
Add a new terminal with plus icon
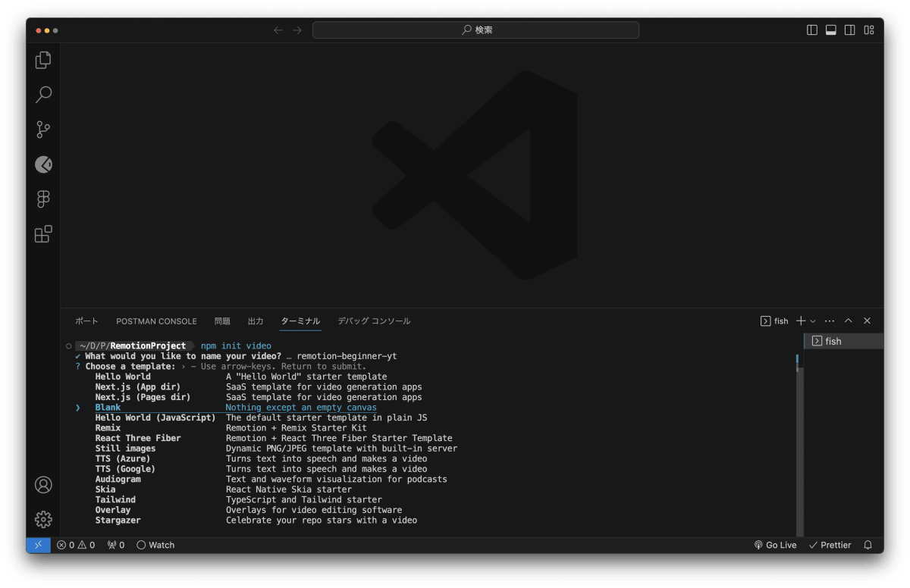tap(801, 321)
